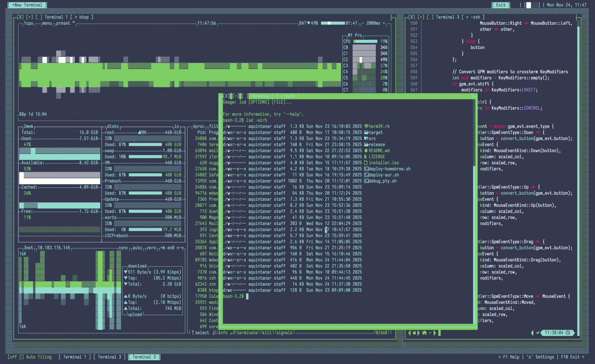This screenshot has width=595, height=364.
Task: Open the btop menu option
Action: (47, 23)
